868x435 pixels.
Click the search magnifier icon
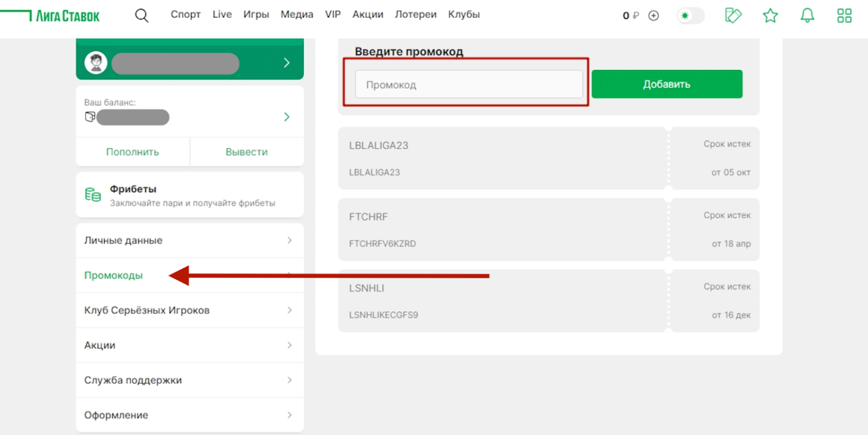pyautogui.click(x=142, y=16)
